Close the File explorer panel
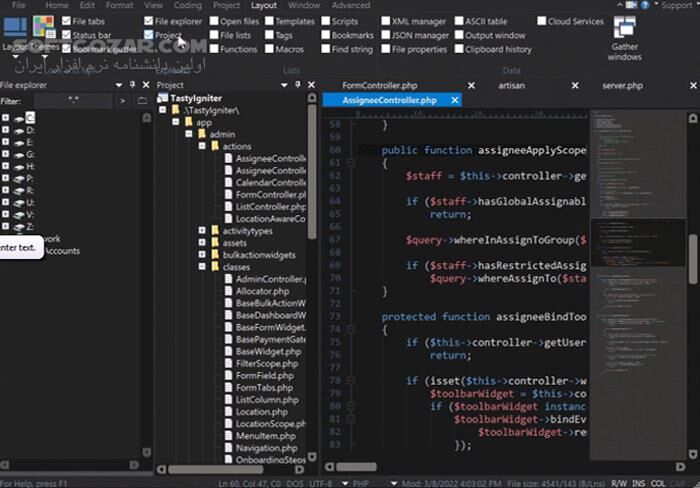Viewport: 700px width, 488px height. click(x=146, y=86)
